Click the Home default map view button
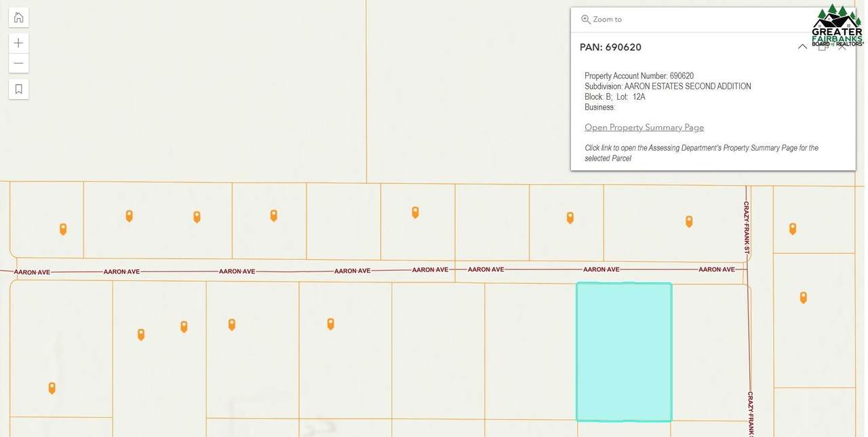The image size is (868, 437). [18, 18]
